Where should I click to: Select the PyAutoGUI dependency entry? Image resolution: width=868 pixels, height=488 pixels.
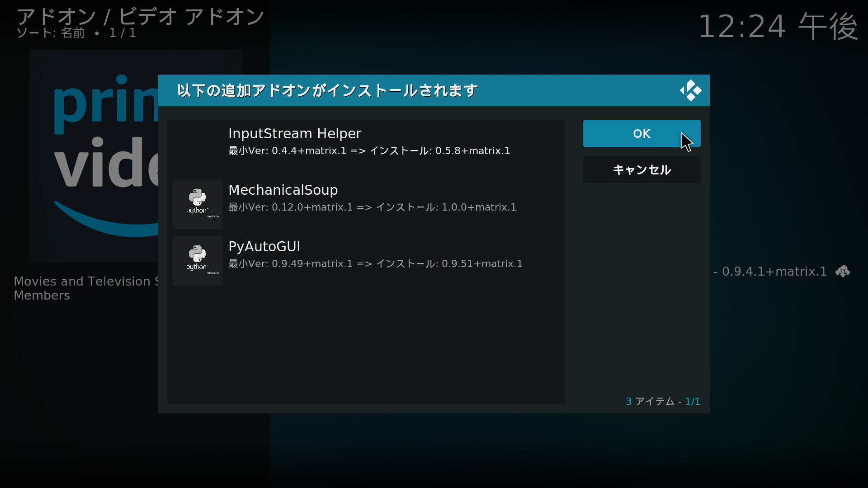point(366,254)
